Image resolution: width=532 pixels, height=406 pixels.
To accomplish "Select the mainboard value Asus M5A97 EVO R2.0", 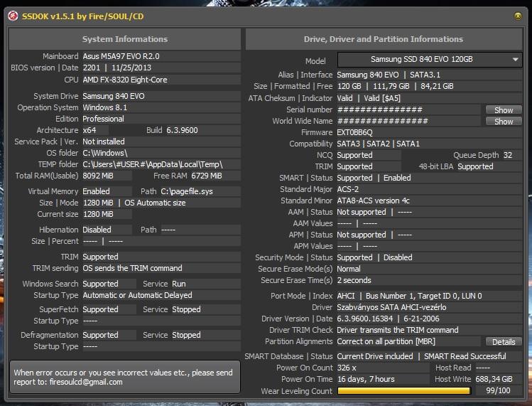I will pos(121,56).
